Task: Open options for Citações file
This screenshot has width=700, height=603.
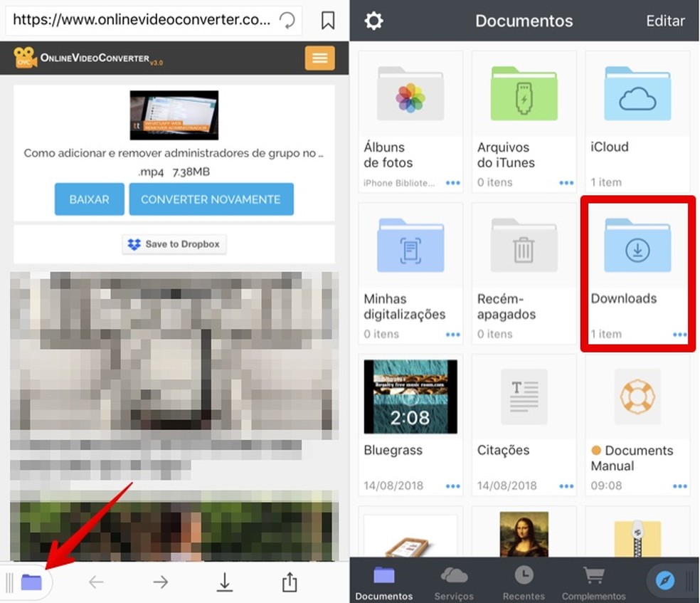Action: [566, 486]
